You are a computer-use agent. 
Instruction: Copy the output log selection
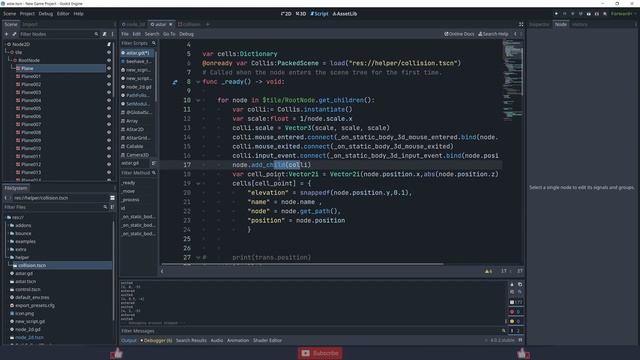[520, 284]
